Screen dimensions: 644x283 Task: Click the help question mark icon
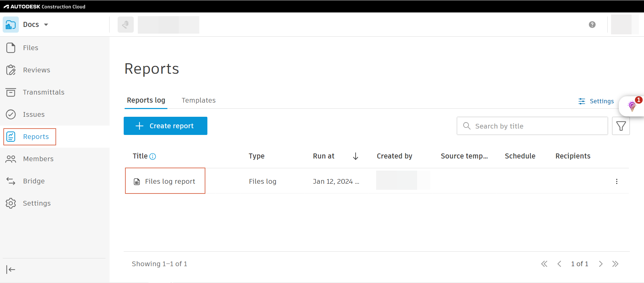point(592,25)
